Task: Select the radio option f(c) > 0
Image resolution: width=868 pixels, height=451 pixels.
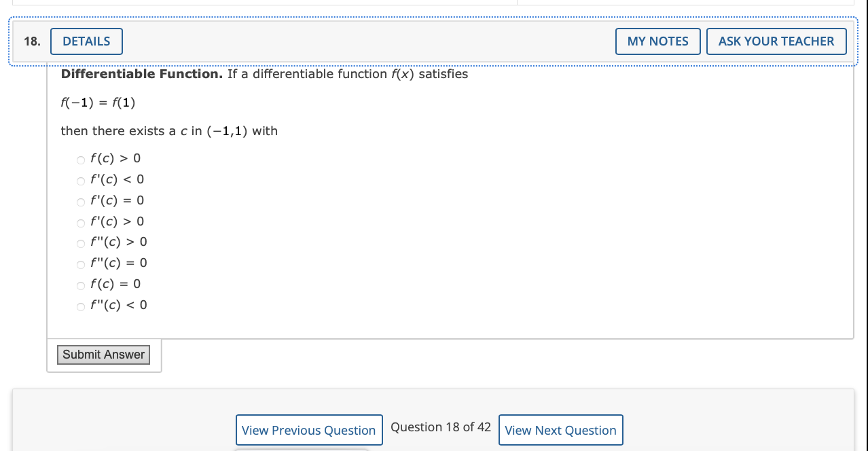Action: click(80, 160)
